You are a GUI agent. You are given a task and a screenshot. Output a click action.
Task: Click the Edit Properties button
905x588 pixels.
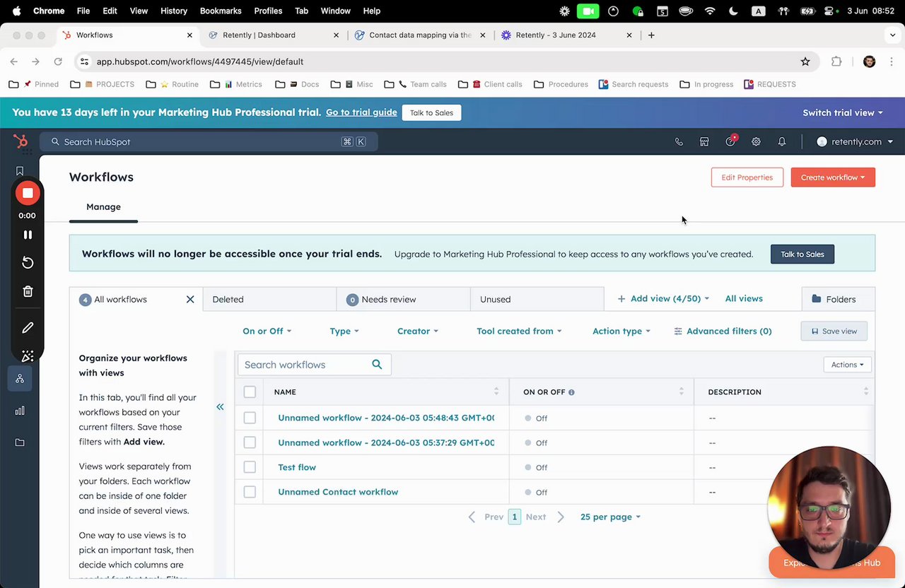click(747, 177)
